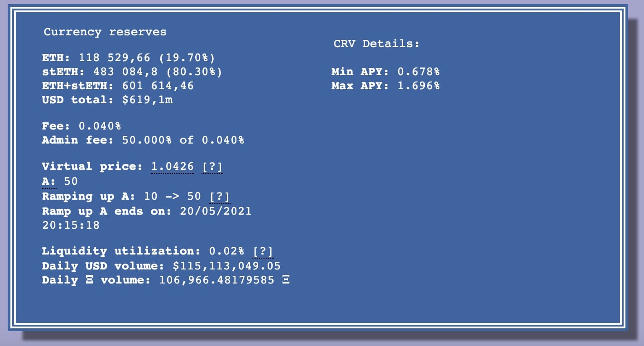Screen dimensions: 644x346
Task: Click the USD total $619,1m value
Action: [x=147, y=100]
